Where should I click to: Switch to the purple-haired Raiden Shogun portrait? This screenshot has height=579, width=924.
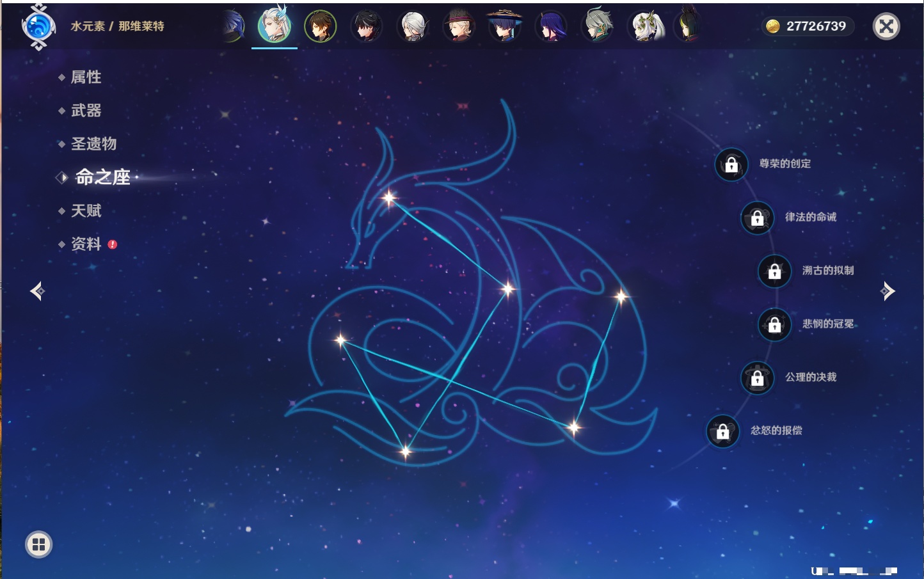(x=551, y=26)
